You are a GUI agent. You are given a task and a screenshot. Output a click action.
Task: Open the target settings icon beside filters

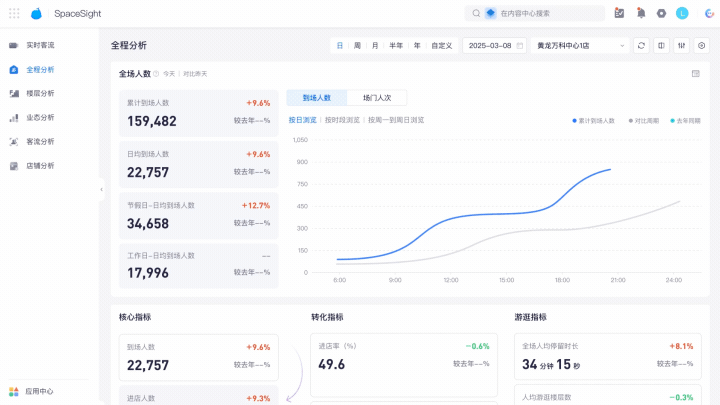[x=701, y=45]
